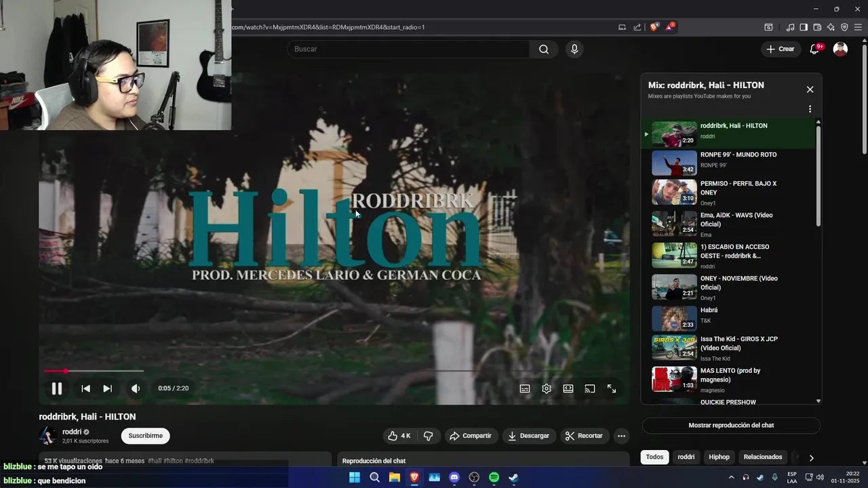
Task: Run the search with magnifier button
Action: click(544, 49)
